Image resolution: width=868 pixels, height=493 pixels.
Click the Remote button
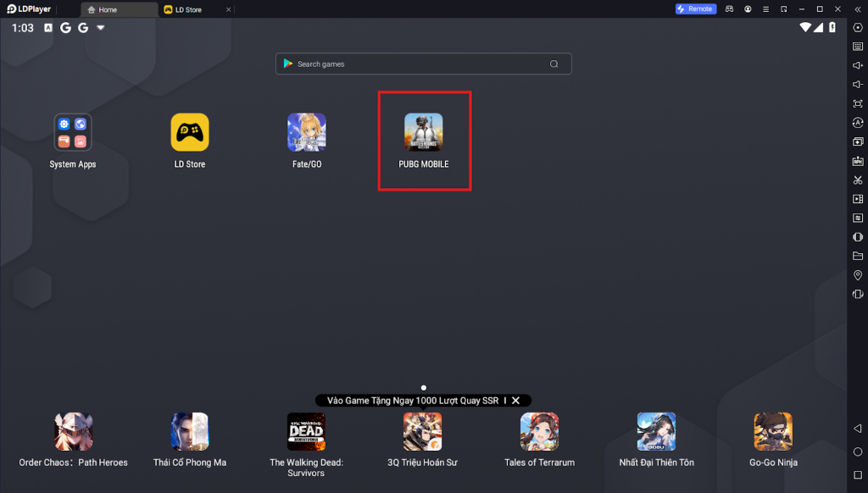(696, 8)
